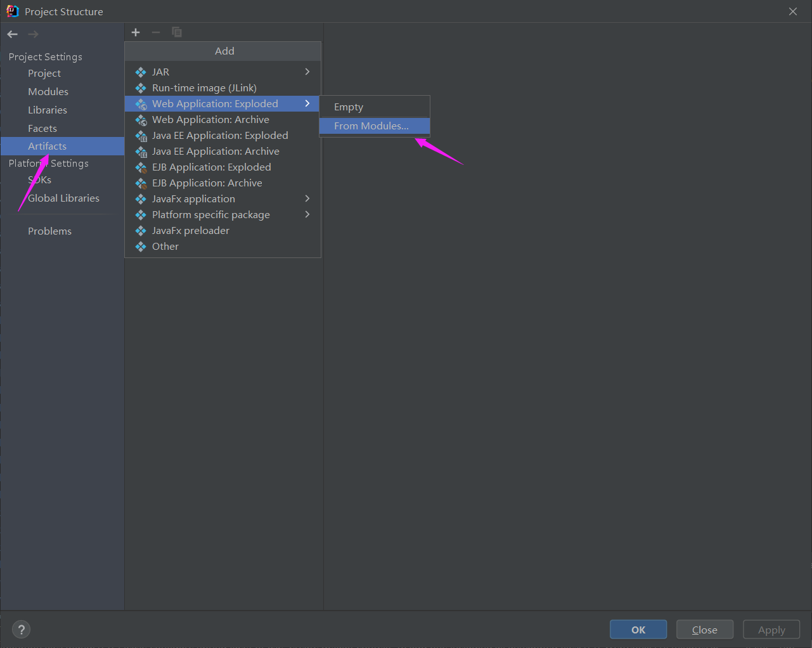Click the Run-time image (JLink) icon
This screenshot has height=648, width=812.
click(141, 88)
